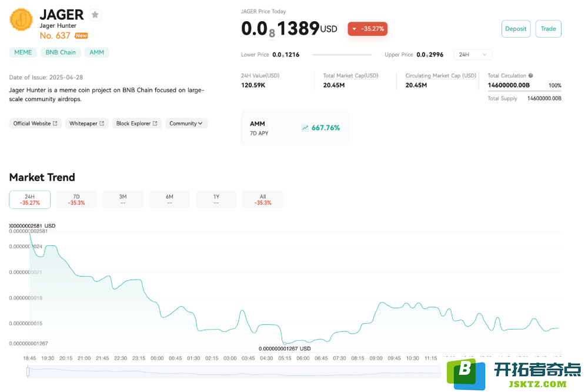The image size is (588, 392).
Task: Switch to the 6M trend tab
Action: point(169,200)
